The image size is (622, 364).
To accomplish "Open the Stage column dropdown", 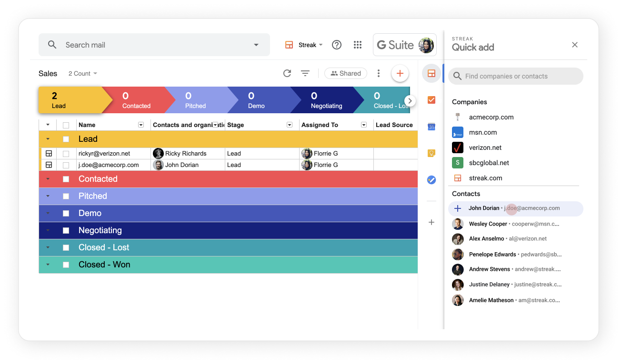I will [289, 125].
